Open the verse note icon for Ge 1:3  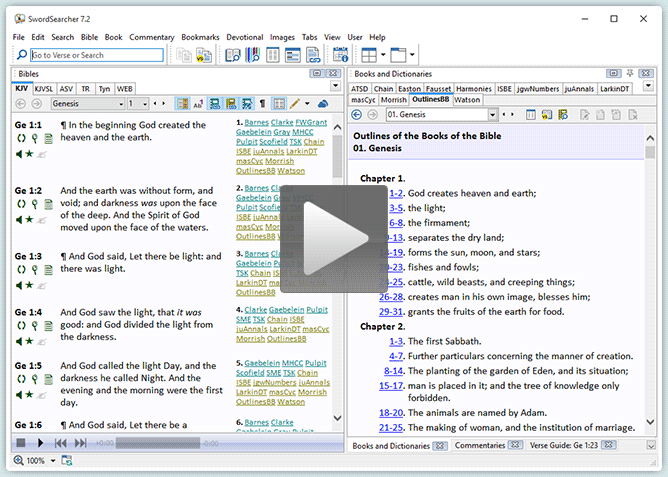click(x=49, y=270)
